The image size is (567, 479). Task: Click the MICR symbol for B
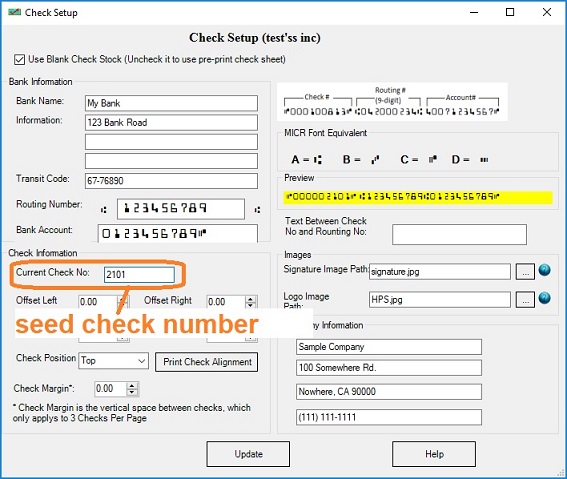coord(375,159)
